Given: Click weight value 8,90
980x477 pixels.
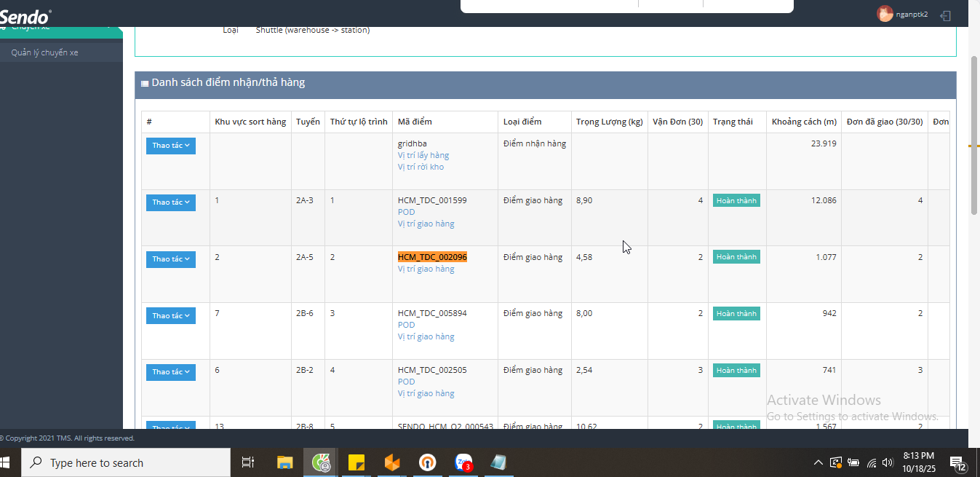Looking at the screenshot, I should [x=584, y=200].
